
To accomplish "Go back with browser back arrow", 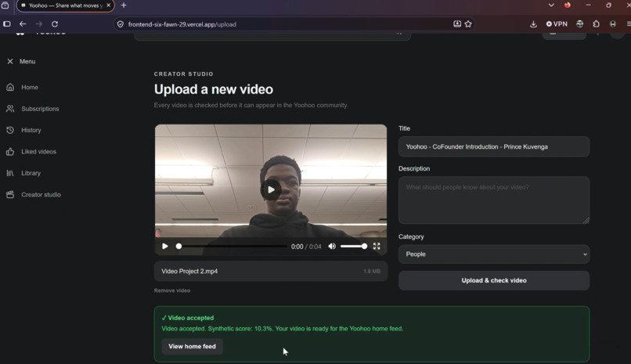I will [23, 24].
